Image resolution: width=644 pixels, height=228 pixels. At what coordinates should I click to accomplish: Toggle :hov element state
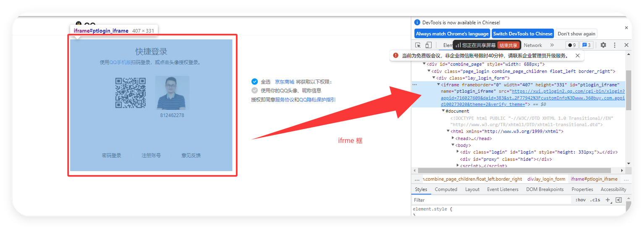click(x=581, y=200)
